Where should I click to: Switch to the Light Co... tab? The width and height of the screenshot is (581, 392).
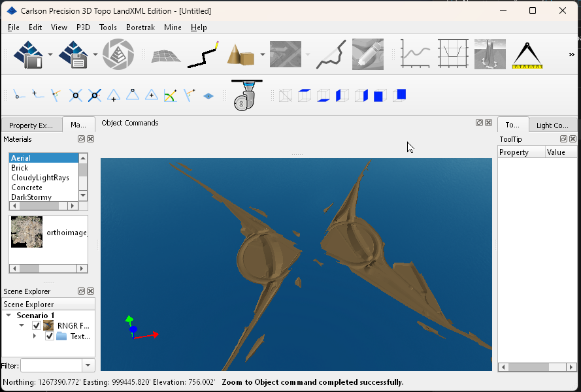pos(552,125)
